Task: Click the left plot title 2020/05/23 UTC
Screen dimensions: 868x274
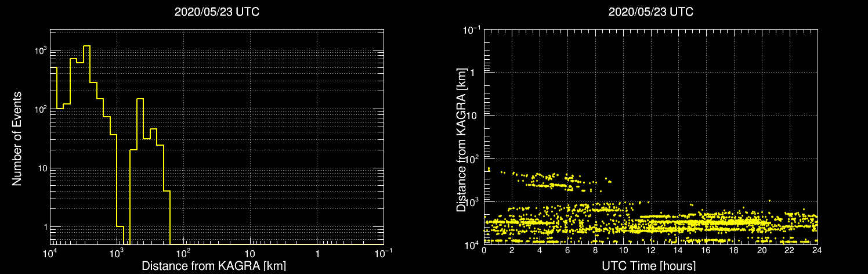Action: coord(217,12)
